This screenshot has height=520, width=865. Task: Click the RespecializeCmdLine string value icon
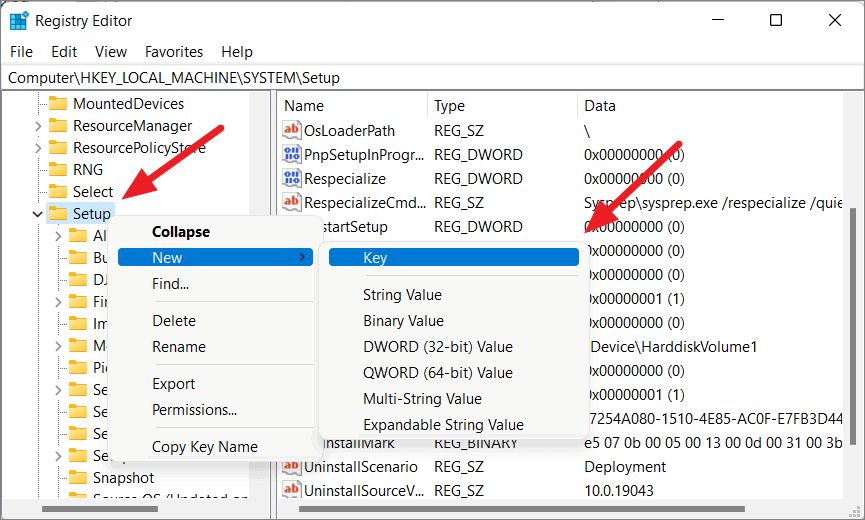(x=291, y=202)
